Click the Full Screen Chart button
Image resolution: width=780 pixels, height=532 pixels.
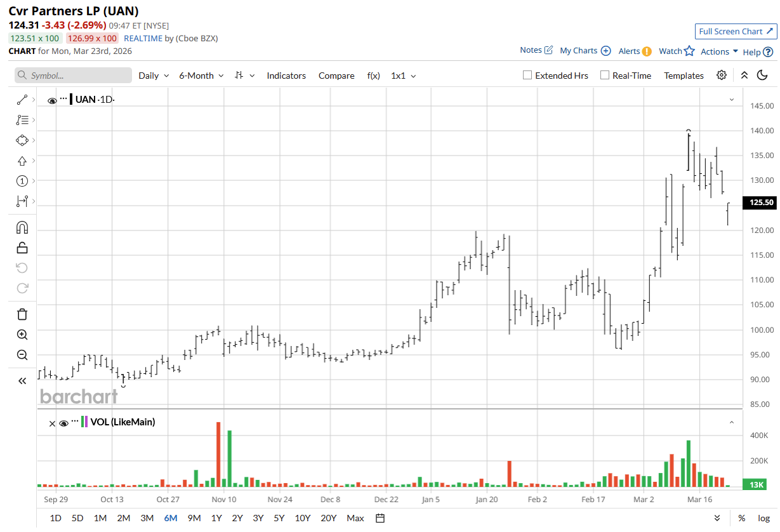click(x=736, y=31)
